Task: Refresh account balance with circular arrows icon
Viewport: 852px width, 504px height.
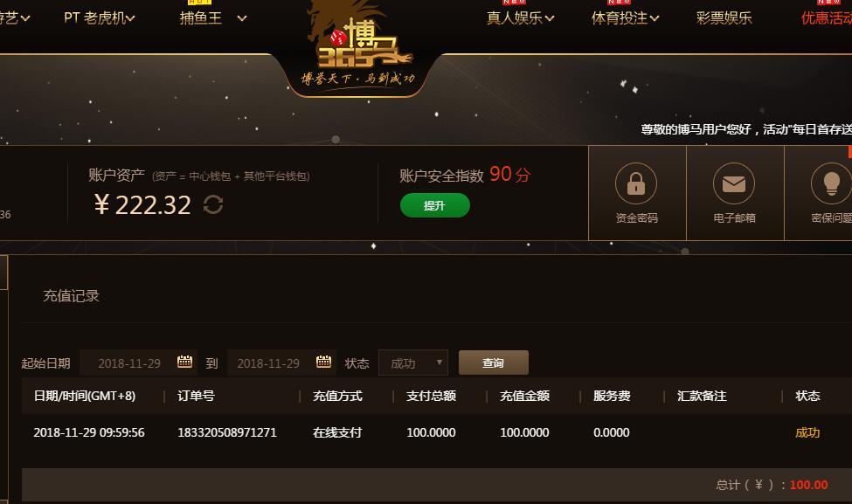Action: click(213, 204)
